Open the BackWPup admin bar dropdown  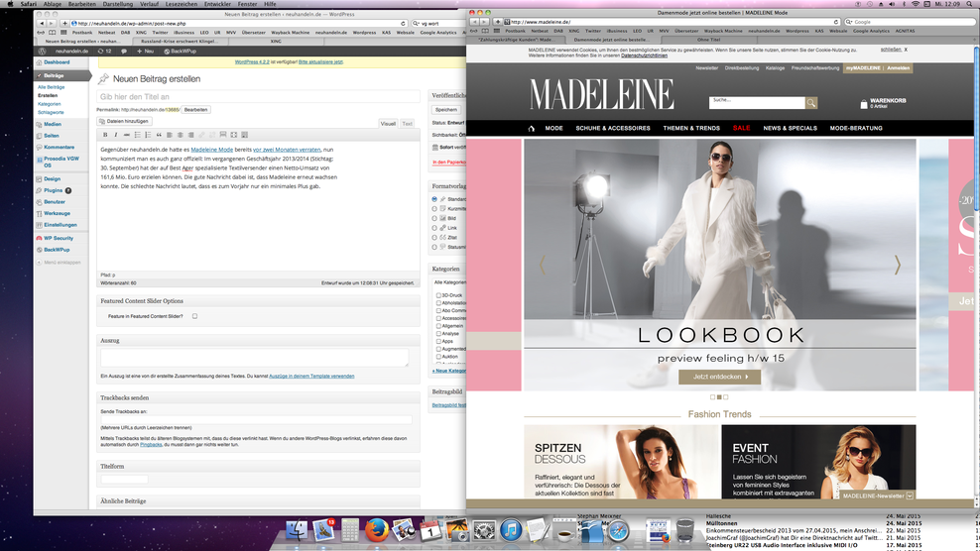click(x=180, y=52)
